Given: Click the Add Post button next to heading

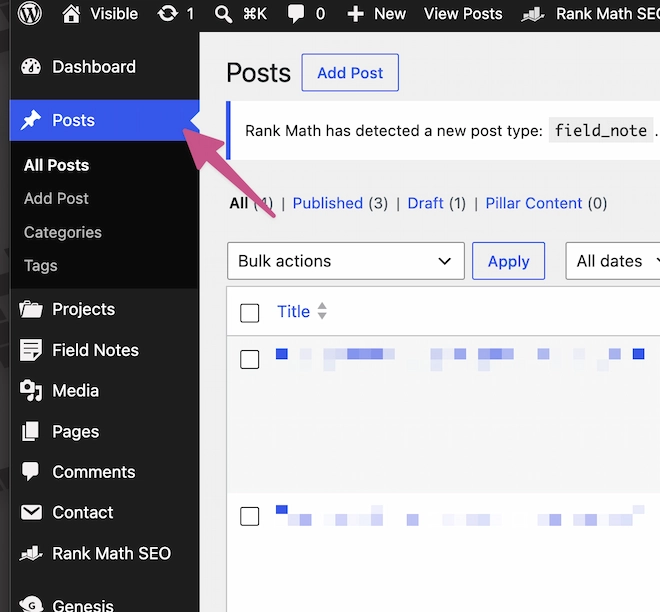Looking at the screenshot, I should [x=350, y=72].
